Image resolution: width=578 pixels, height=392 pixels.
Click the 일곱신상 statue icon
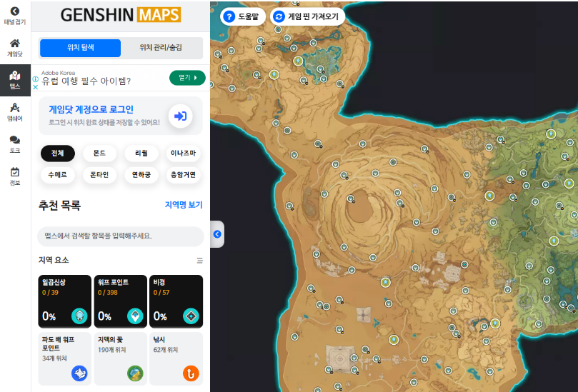(79, 316)
